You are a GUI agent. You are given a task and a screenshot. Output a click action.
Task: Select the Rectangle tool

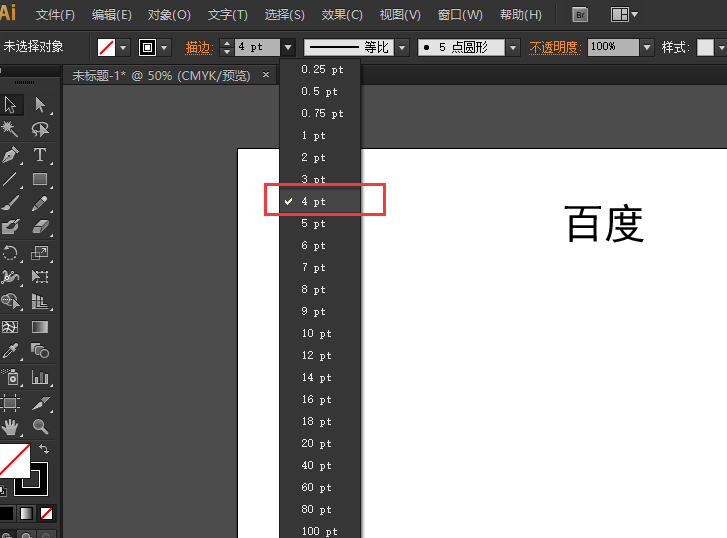pyautogui.click(x=40, y=179)
